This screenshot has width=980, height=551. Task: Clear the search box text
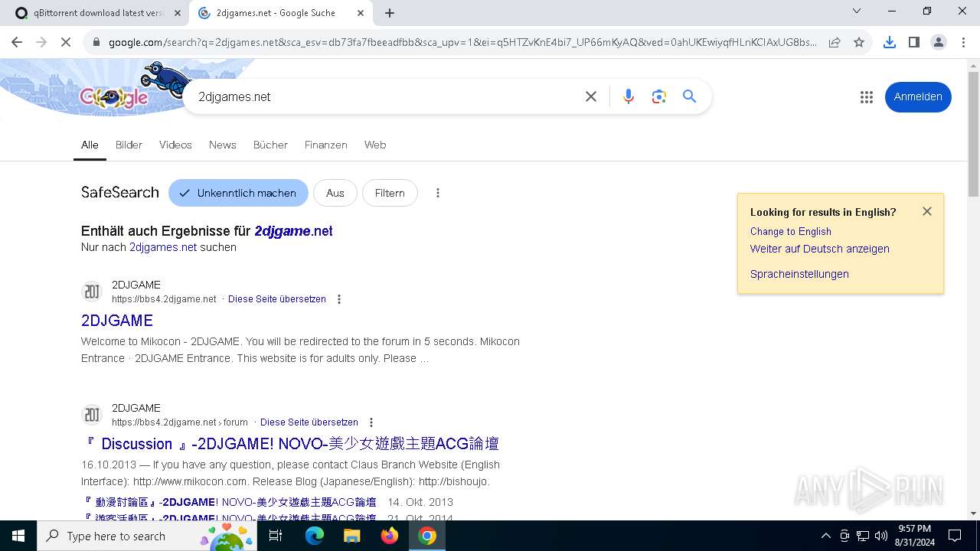[x=591, y=96]
